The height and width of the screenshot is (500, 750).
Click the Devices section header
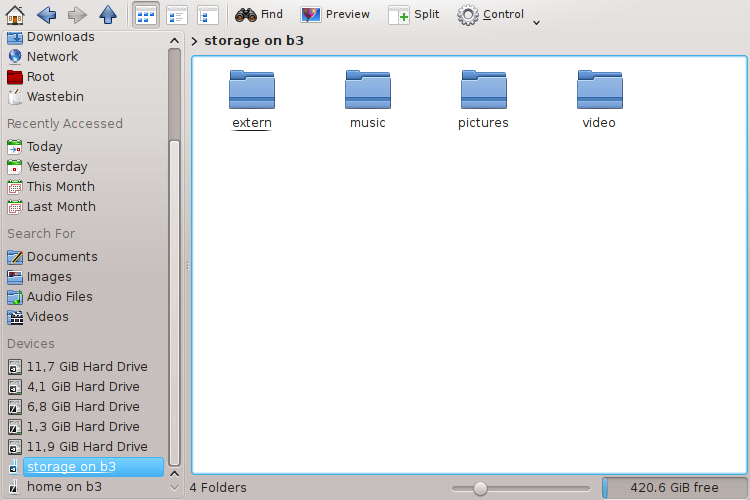31,344
